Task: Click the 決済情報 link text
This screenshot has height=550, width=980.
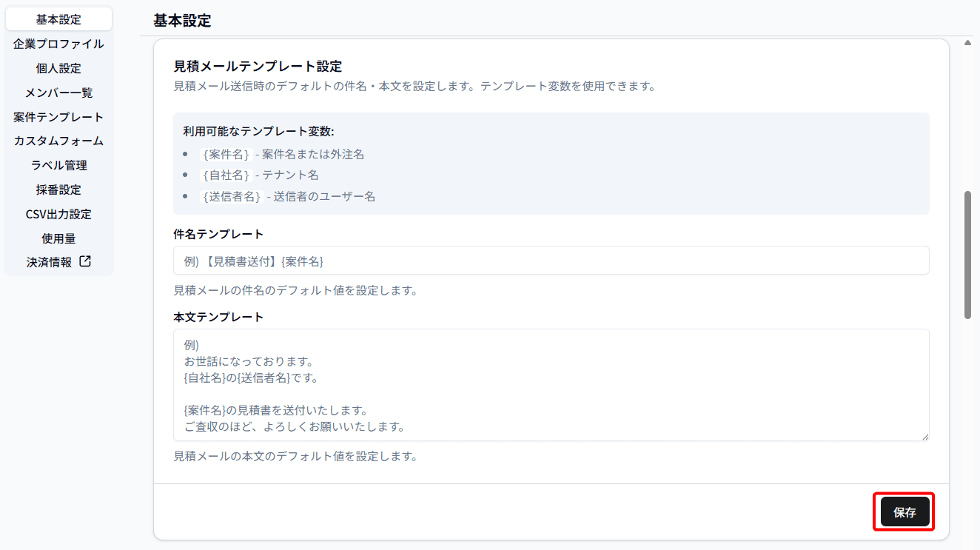Action: click(50, 262)
